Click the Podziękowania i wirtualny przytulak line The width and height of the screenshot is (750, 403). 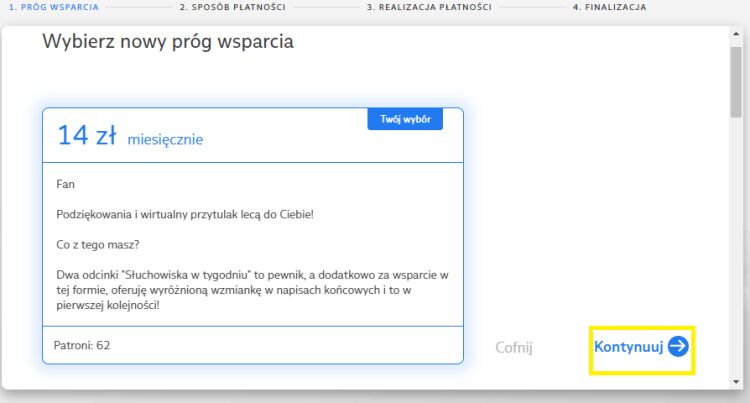point(185,214)
